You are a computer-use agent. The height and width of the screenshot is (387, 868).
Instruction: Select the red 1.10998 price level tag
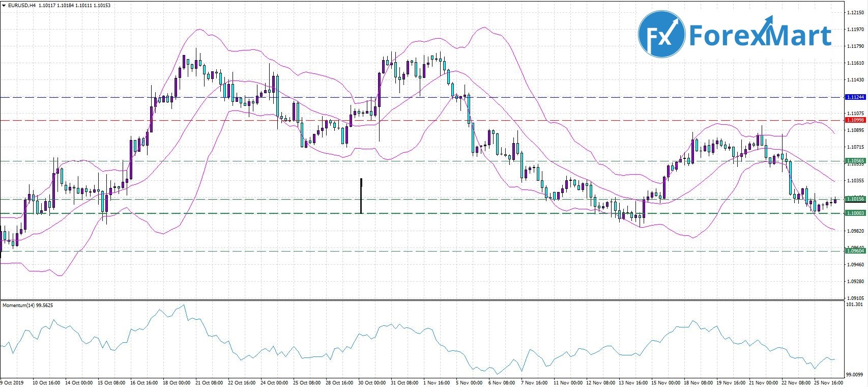855,120
